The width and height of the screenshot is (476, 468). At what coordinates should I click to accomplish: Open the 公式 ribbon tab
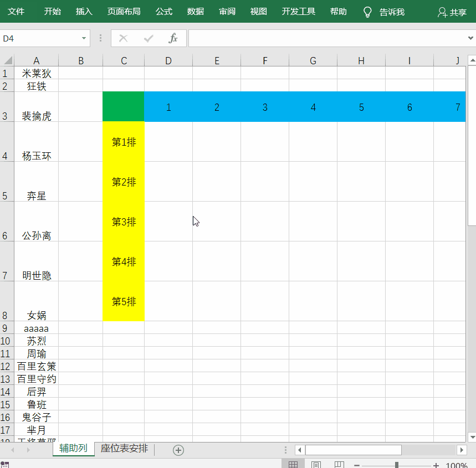164,12
